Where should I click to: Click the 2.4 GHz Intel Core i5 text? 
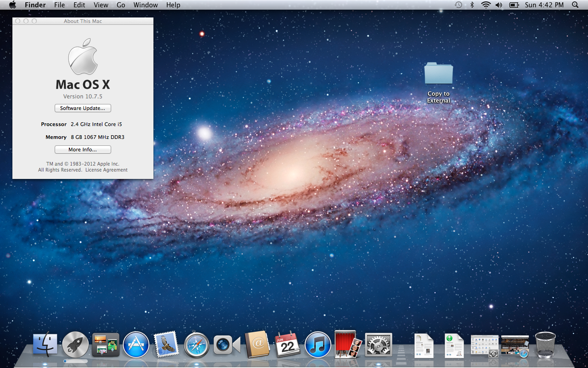(96, 124)
